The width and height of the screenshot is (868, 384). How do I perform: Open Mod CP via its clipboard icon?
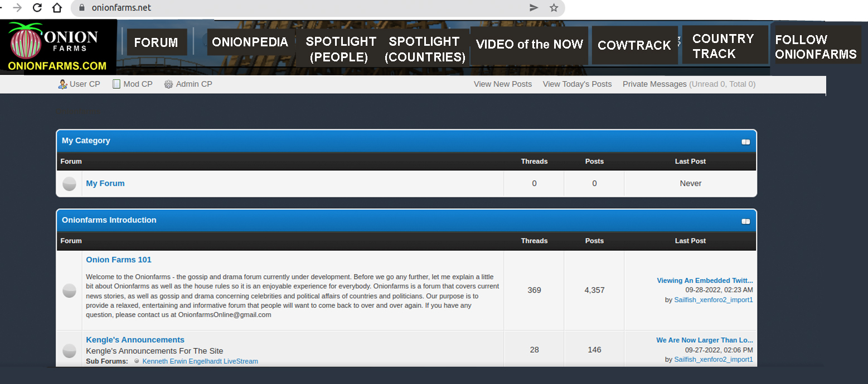116,84
